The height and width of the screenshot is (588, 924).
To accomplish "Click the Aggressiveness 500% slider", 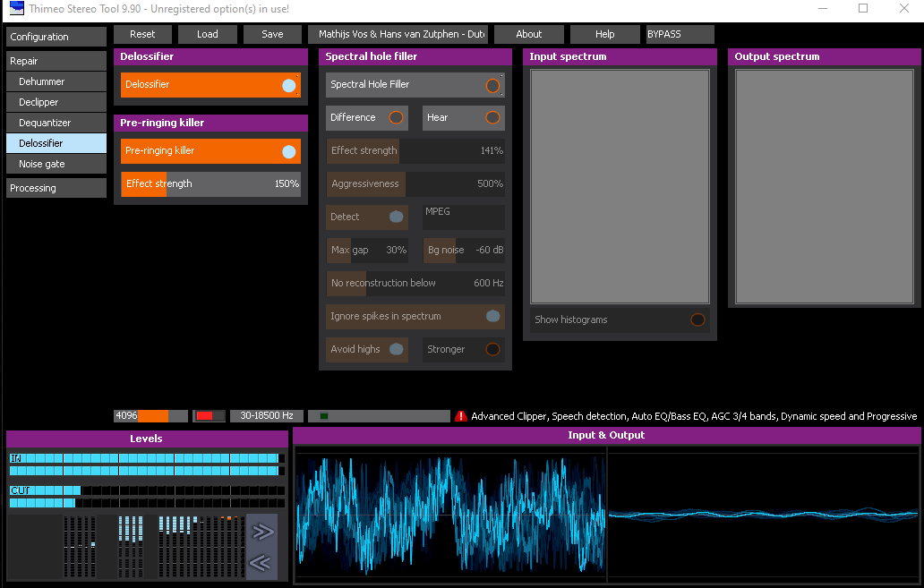I will tap(415, 183).
